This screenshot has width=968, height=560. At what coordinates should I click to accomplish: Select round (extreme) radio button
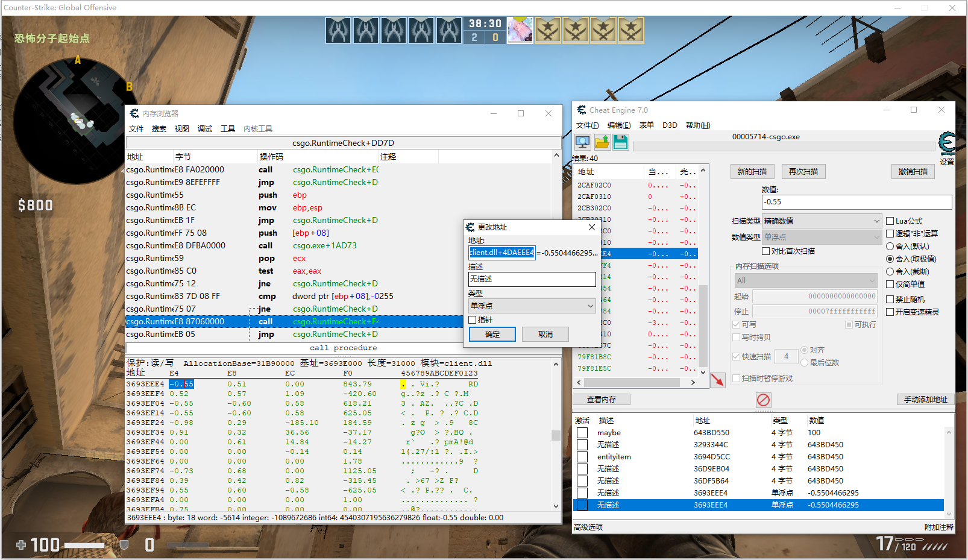[890, 259]
